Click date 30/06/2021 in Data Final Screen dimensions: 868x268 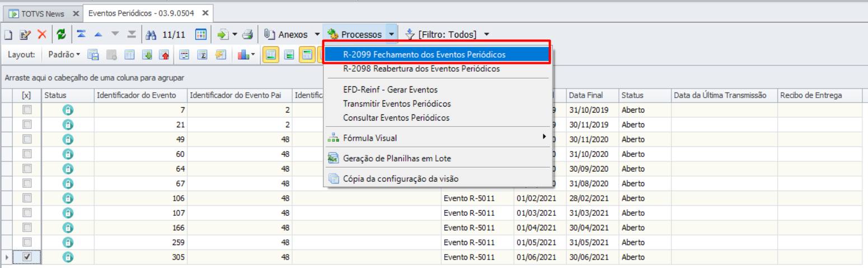pyautogui.click(x=592, y=257)
